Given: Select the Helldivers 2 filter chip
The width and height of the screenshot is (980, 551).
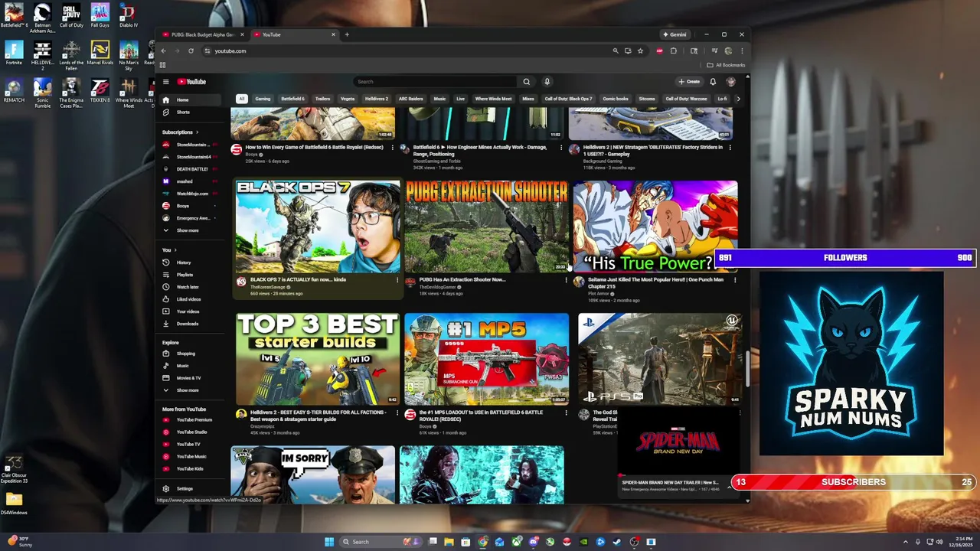Looking at the screenshot, I should click(376, 99).
